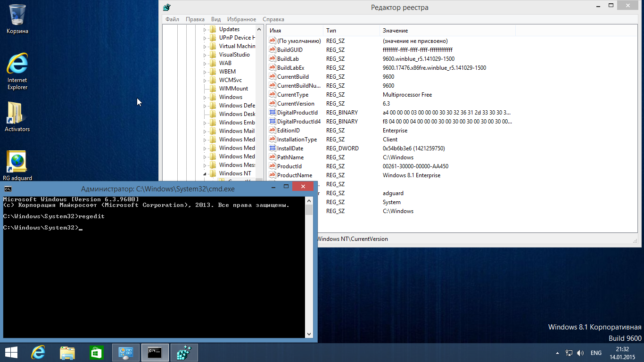Screen dimensions: 644x362
Task: Open the volume speaker tray icon
Action: 581,353
